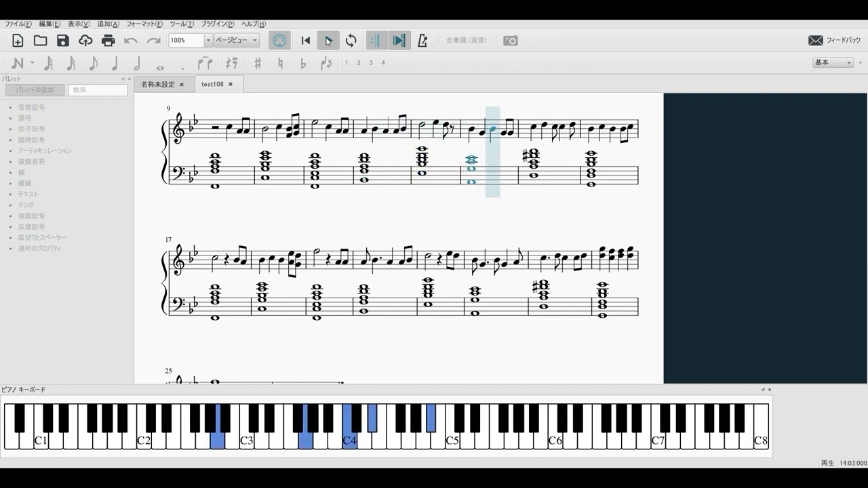Toggle MIDI input in the toolbar
The width and height of the screenshot is (868, 488).
[279, 41]
